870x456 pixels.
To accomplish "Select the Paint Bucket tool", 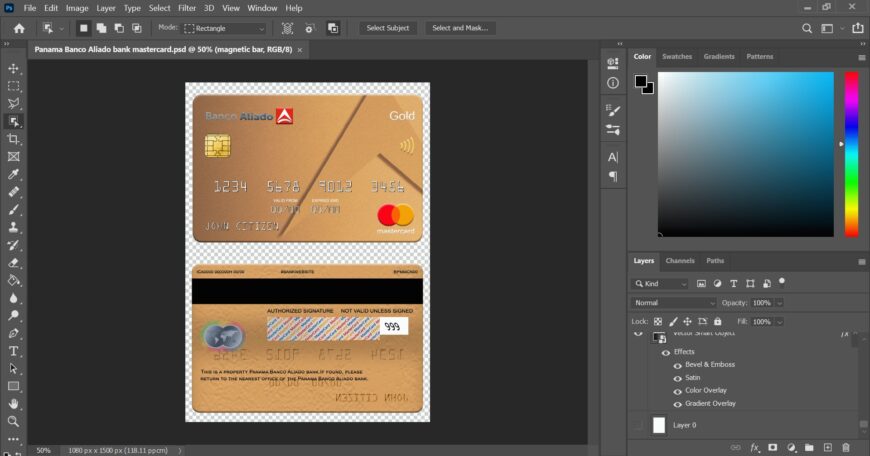I will pyautogui.click(x=13, y=280).
